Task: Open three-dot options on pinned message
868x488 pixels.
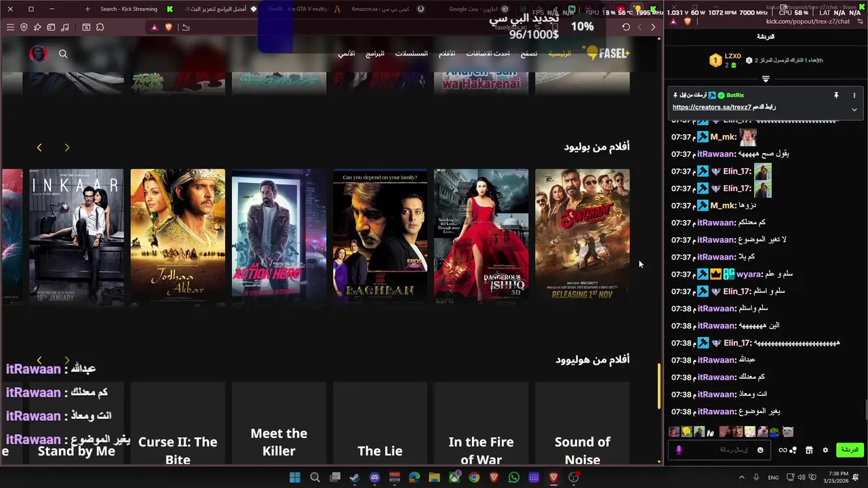Action: (x=854, y=96)
